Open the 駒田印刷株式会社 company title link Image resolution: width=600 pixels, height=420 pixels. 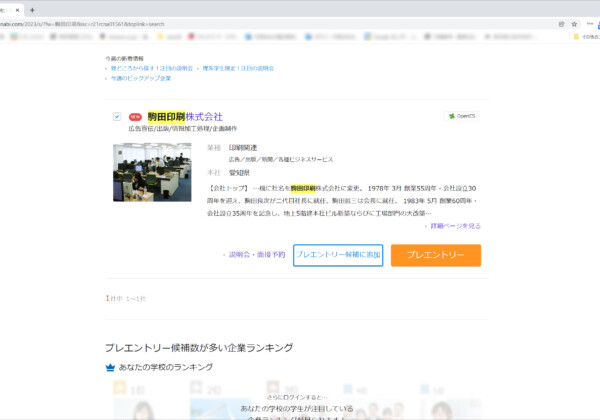[x=185, y=116]
